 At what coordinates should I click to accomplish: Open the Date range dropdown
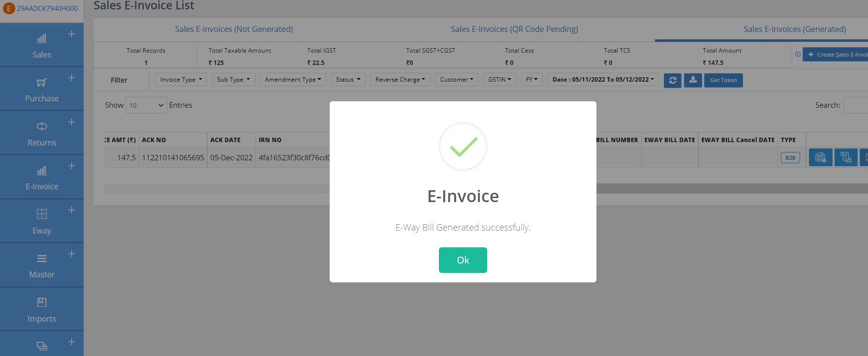tap(603, 80)
